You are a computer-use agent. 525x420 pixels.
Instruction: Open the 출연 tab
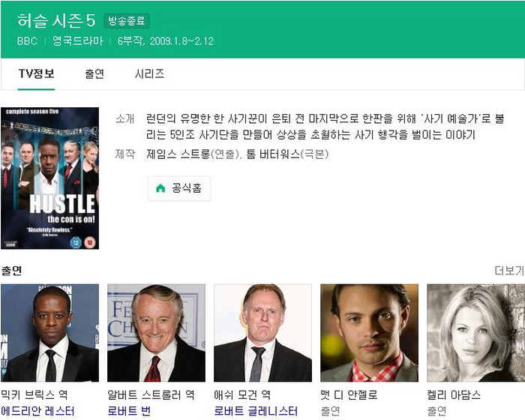pos(94,73)
